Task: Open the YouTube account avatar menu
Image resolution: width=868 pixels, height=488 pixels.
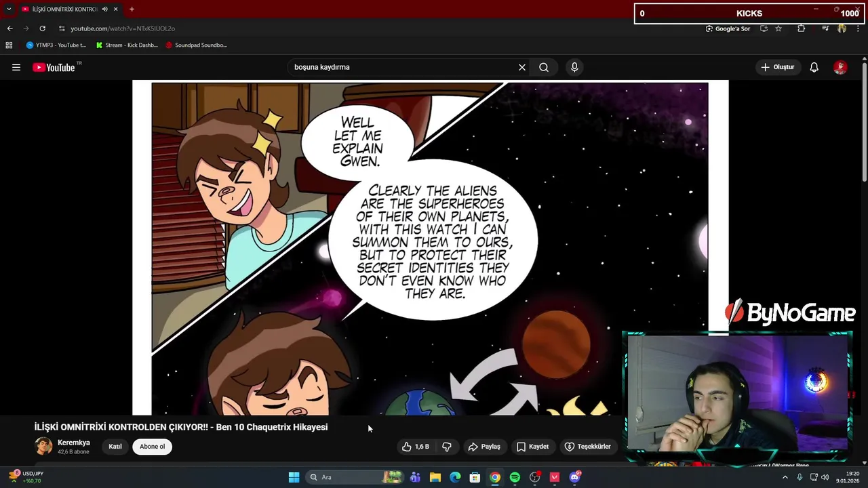Action: point(840,67)
